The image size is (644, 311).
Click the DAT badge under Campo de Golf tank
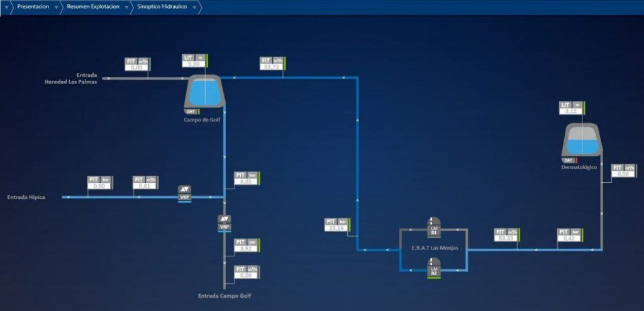191,111
